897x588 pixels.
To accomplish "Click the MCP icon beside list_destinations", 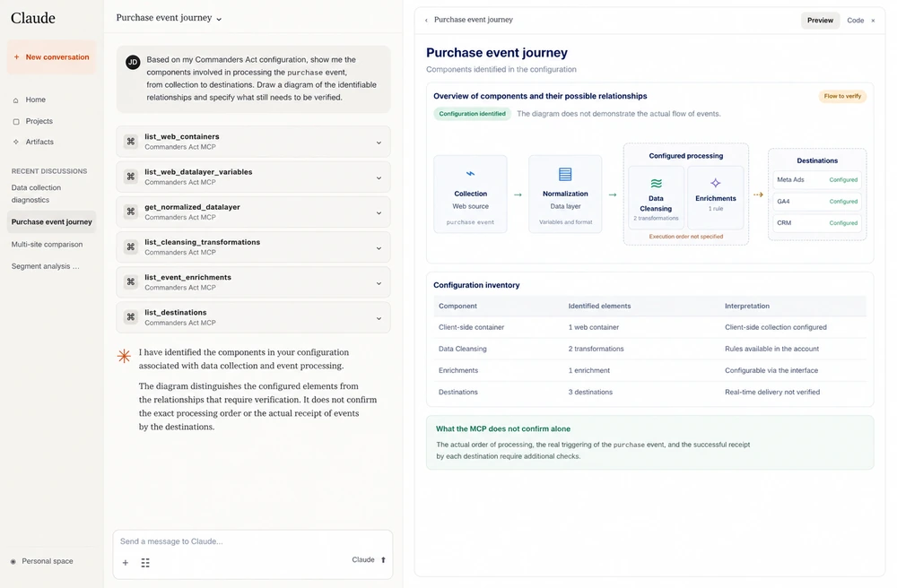I will (131, 317).
